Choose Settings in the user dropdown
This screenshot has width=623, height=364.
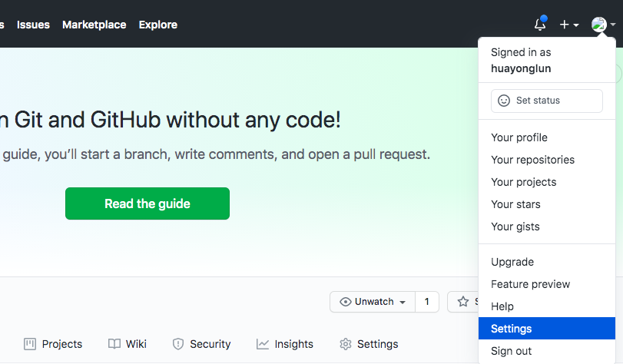(512, 329)
